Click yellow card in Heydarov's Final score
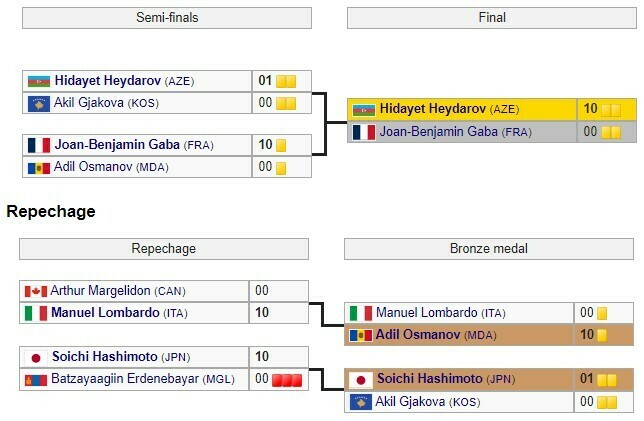This screenshot has height=421, width=644. click(x=609, y=109)
